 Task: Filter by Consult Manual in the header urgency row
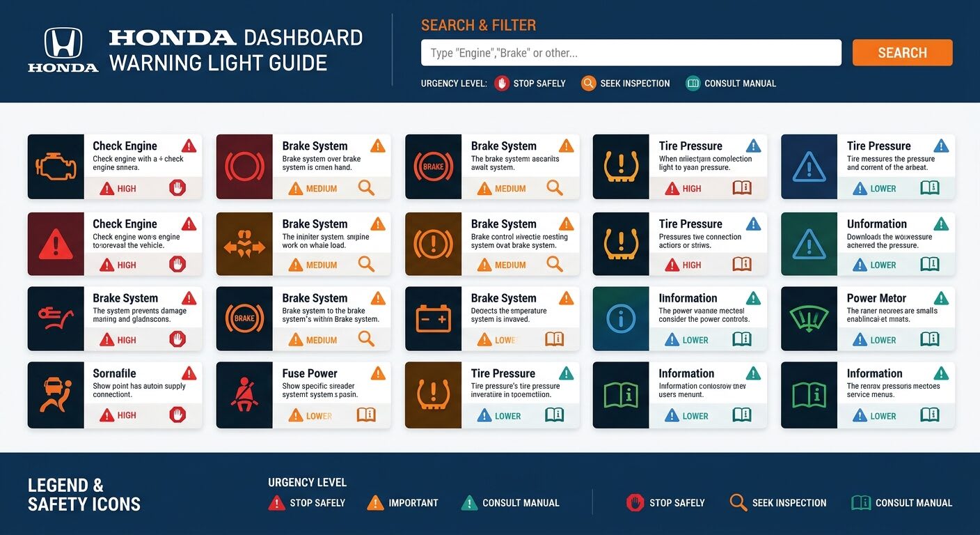click(x=731, y=84)
